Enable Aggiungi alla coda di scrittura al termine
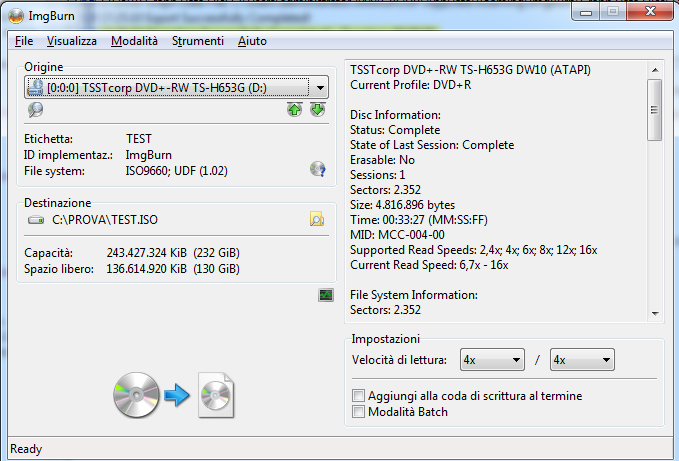 (358, 396)
